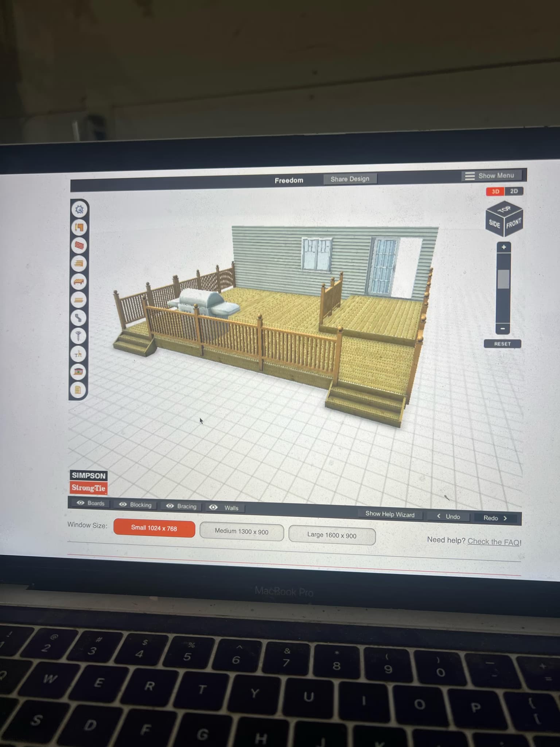This screenshot has height=747, width=560.
Task: Click the red brick wall icon
Action: (x=79, y=245)
